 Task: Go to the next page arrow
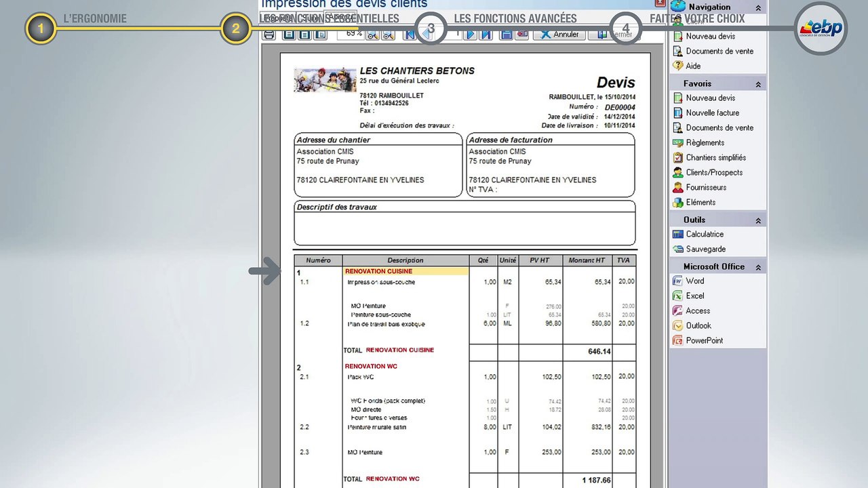[x=470, y=34]
